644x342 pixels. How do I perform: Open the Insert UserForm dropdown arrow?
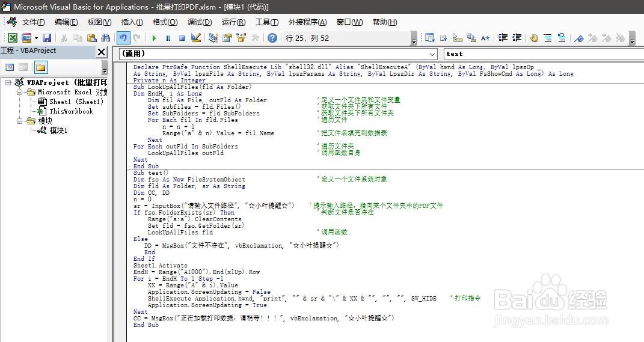(36, 38)
